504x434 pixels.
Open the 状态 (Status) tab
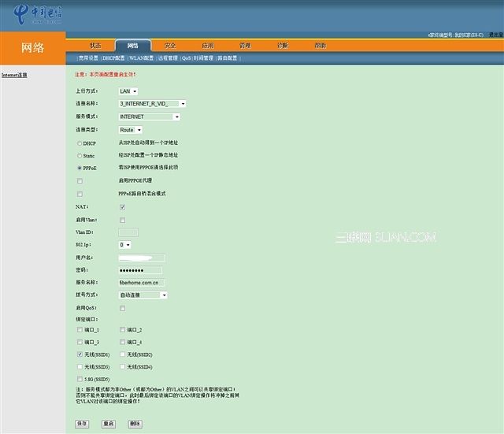[95, 46]
